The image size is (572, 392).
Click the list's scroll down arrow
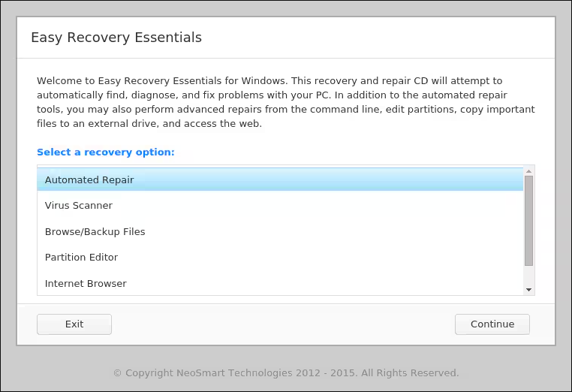pyautogui.click(x=529, y=290)
